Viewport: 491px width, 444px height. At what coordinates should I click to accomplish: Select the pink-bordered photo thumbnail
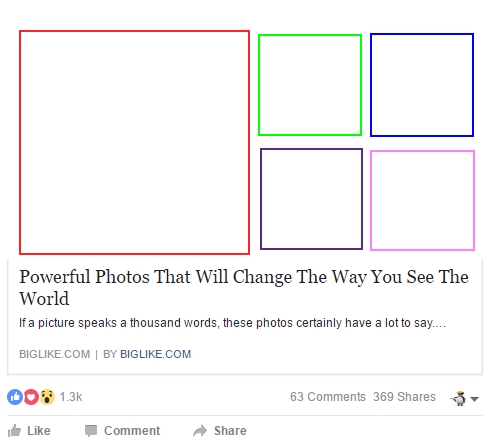(x=422, y=200)
